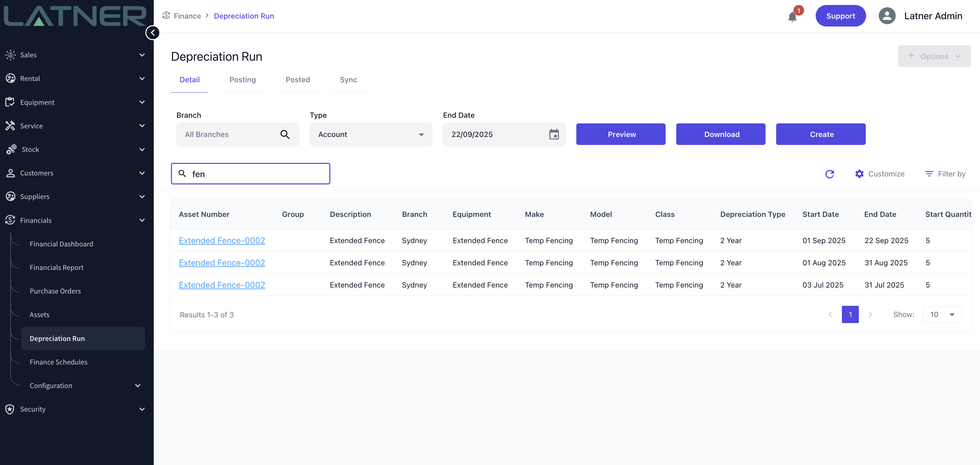Open the Options dropdown button
The width and height of the screenshot is (980, 465).
coord(934,56)
